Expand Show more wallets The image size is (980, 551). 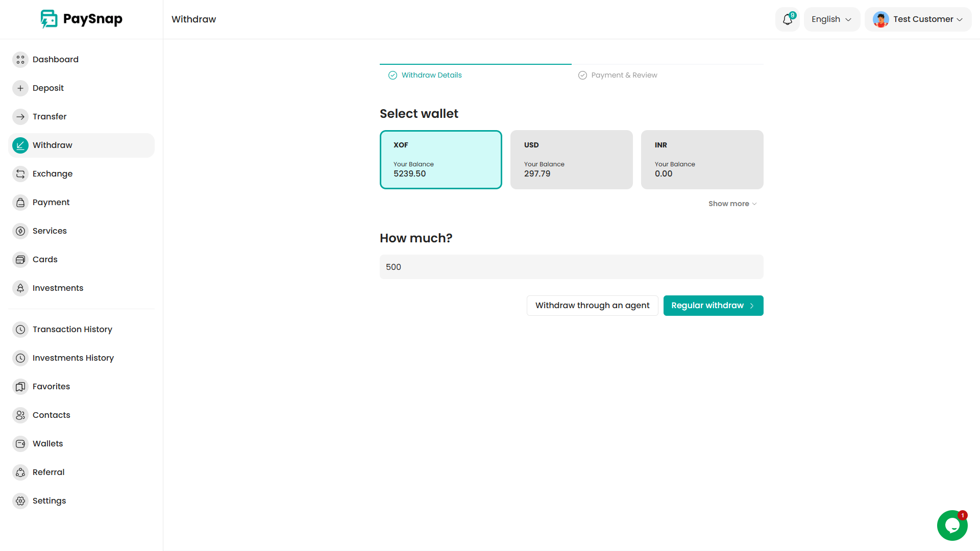coord(732,204)
